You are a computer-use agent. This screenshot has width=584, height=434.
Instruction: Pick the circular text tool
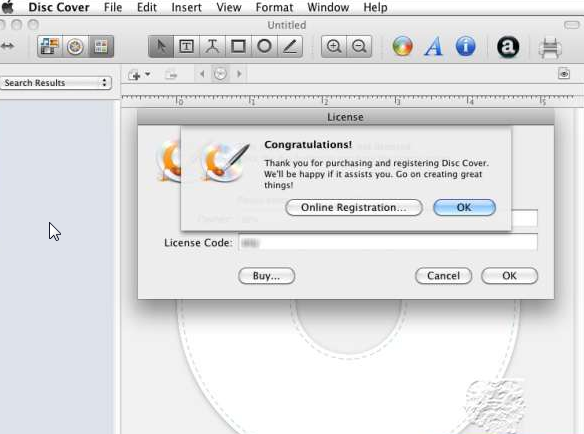point(212,47)
